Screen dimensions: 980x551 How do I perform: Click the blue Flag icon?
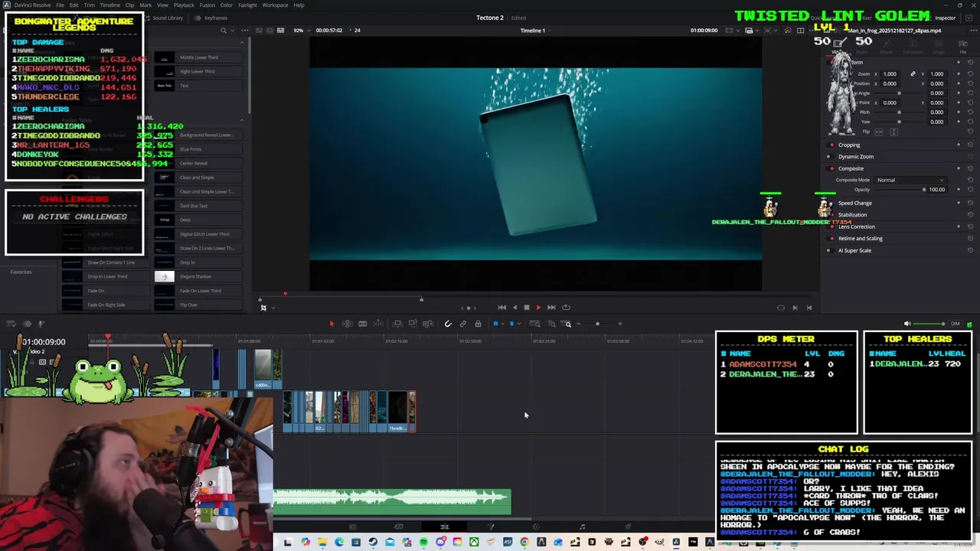[495, 324]
